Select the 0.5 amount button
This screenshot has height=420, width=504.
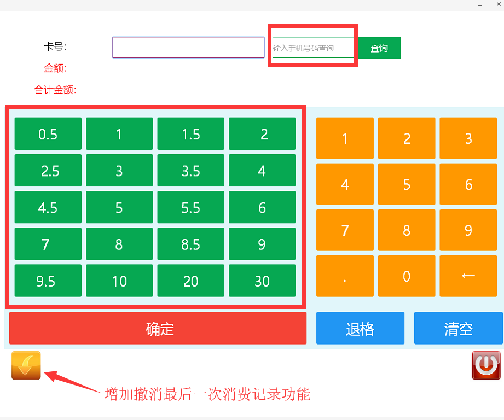(48, 134)
